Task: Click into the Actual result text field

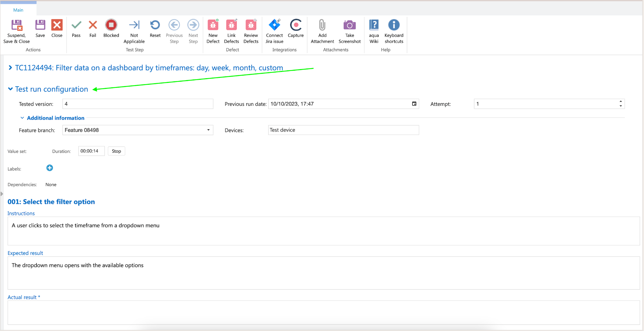Action: coord(323,312)
